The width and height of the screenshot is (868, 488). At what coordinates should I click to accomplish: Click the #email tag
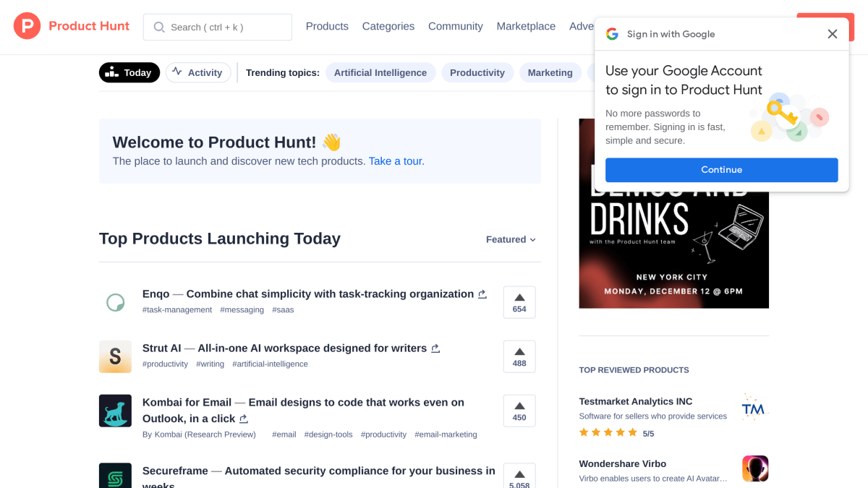[x=284, y=435]
